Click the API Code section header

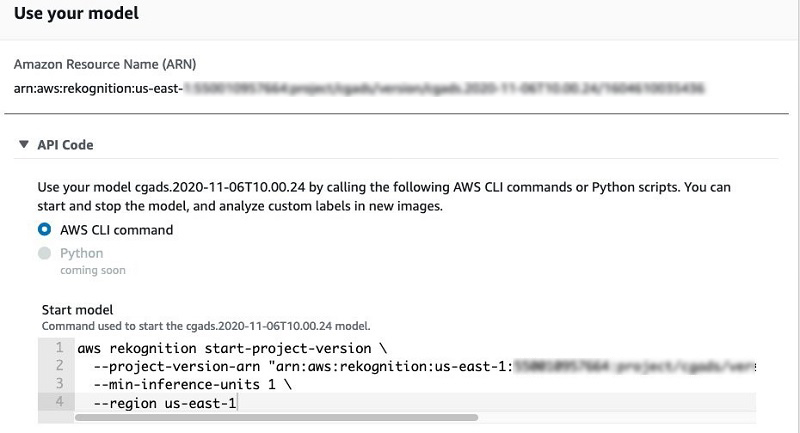tap(65, 145)
